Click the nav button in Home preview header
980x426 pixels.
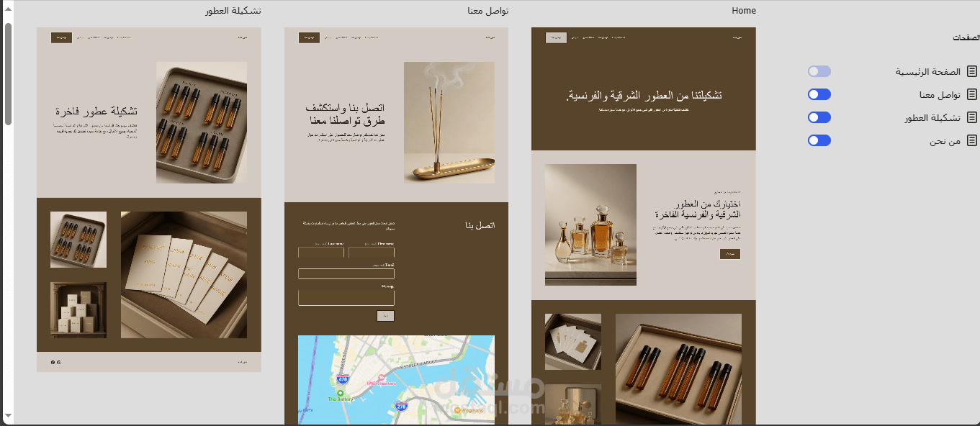click(556, 37)
